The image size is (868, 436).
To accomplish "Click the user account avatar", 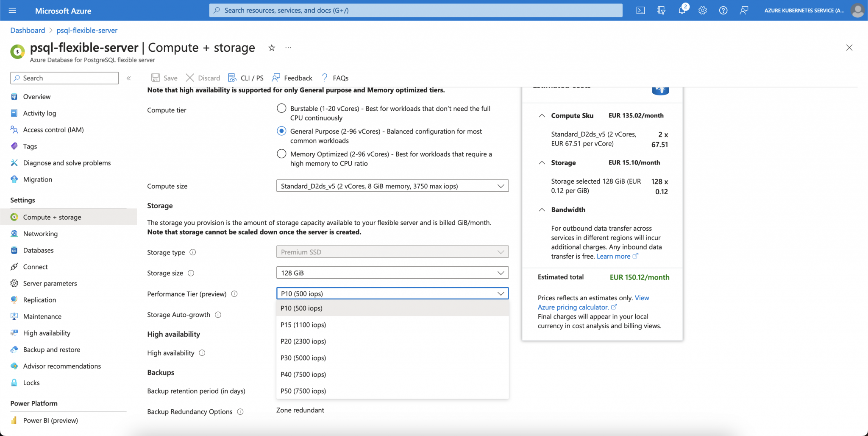I will [857, 10].
